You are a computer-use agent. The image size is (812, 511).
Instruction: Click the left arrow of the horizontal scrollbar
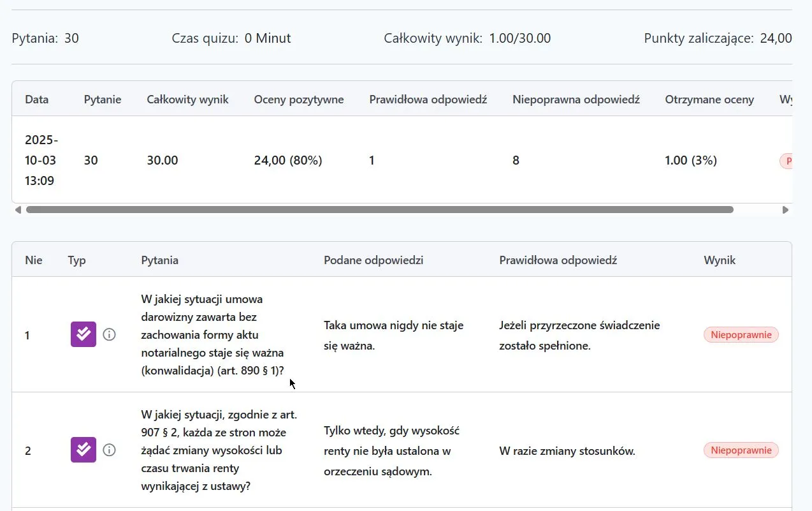[x=18, y=209]
